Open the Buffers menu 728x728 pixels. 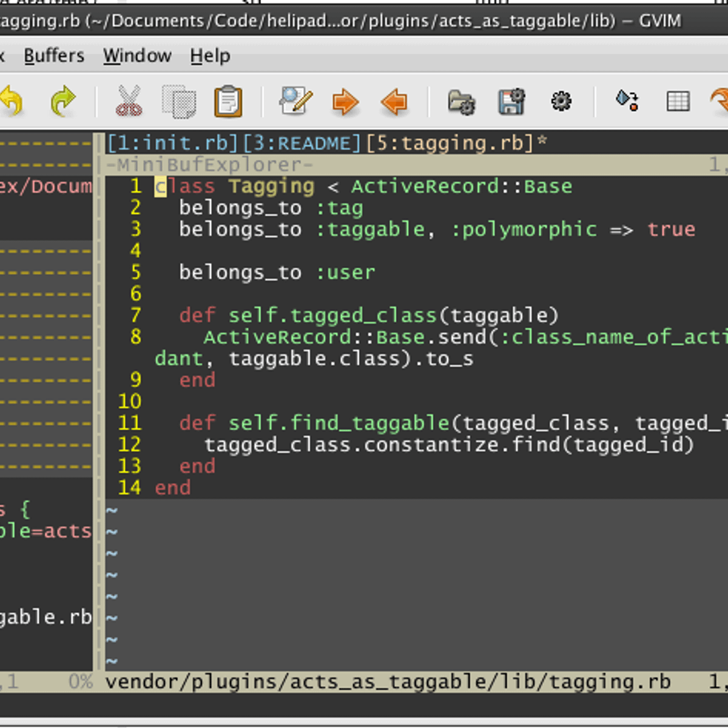coord(54,56)
